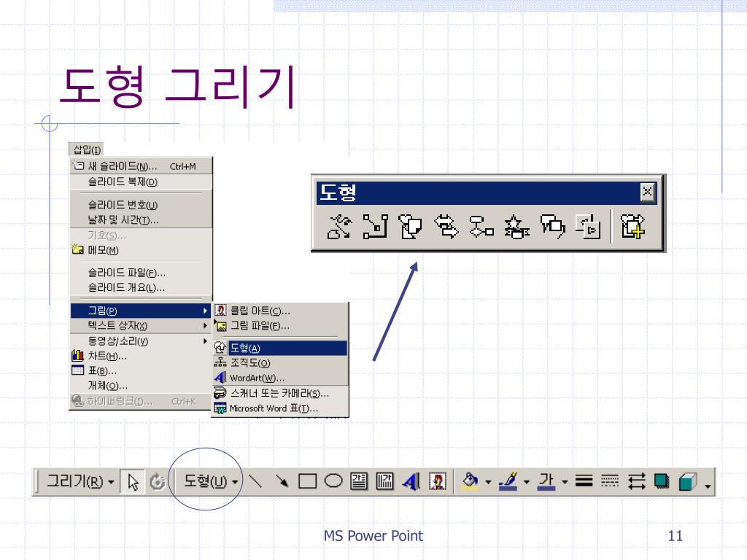Open the 그리기(R) dropdown menu

(80, 481)
